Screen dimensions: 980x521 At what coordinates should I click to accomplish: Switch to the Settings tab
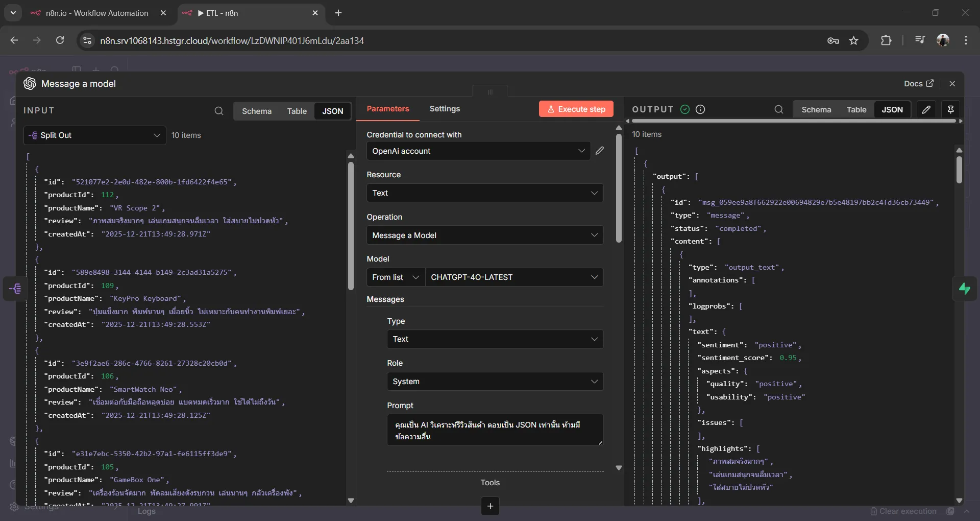click(445, 108)
